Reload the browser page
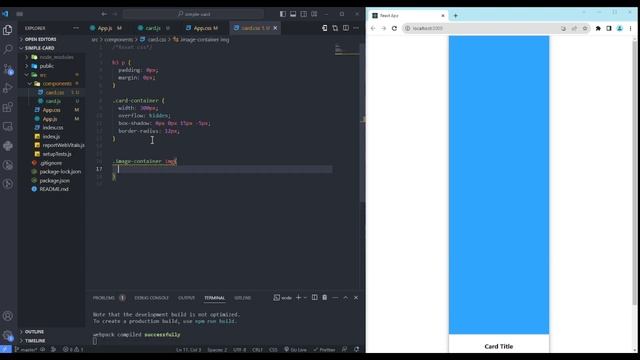This screenshot has height=360, width=640. (394, 28)
